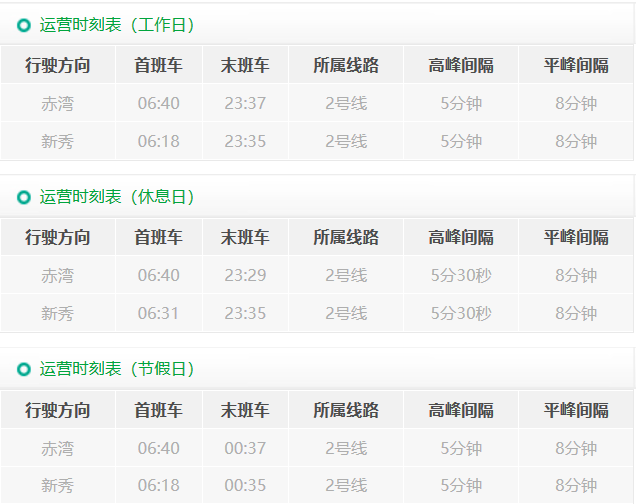Open the 运营时刻表（节假日） section title
Image resolution: width=638 pixels, height=504 pixels.
[x=117, y=370]
